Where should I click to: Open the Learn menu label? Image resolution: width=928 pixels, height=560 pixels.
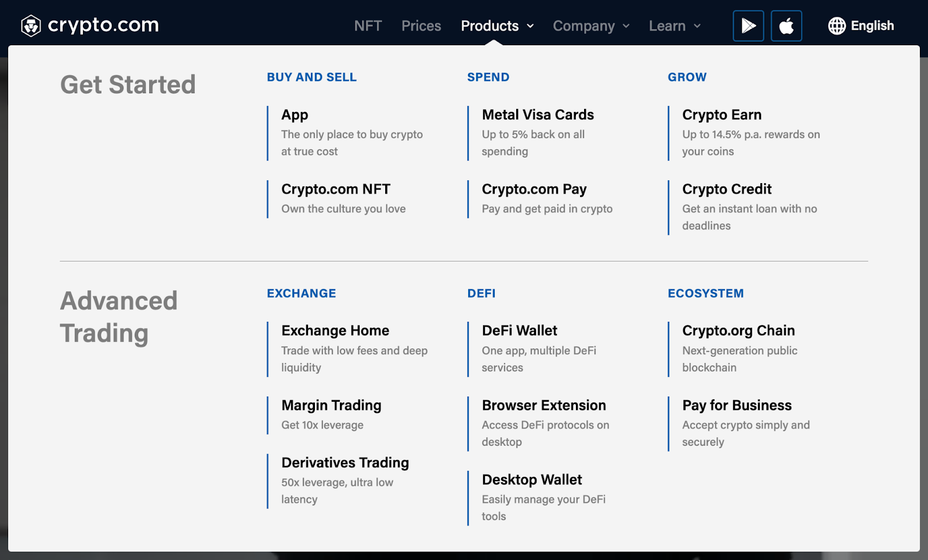(x=667, y=26)
